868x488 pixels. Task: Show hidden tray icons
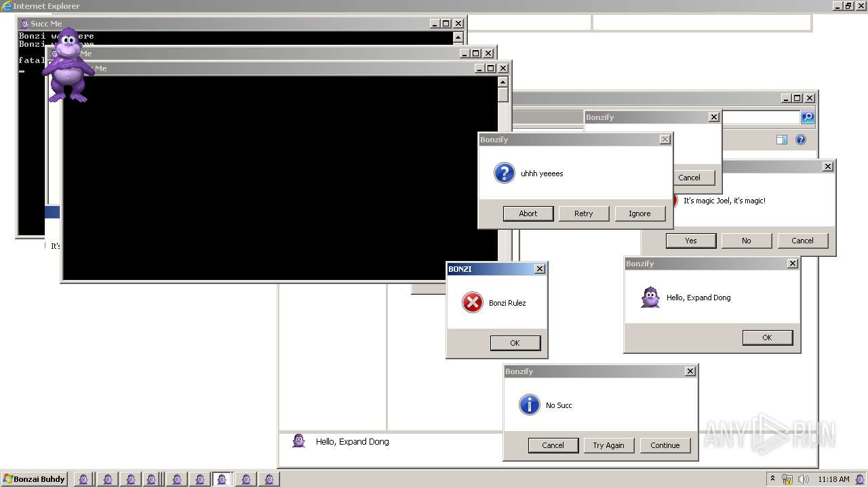tap(772, 479)
